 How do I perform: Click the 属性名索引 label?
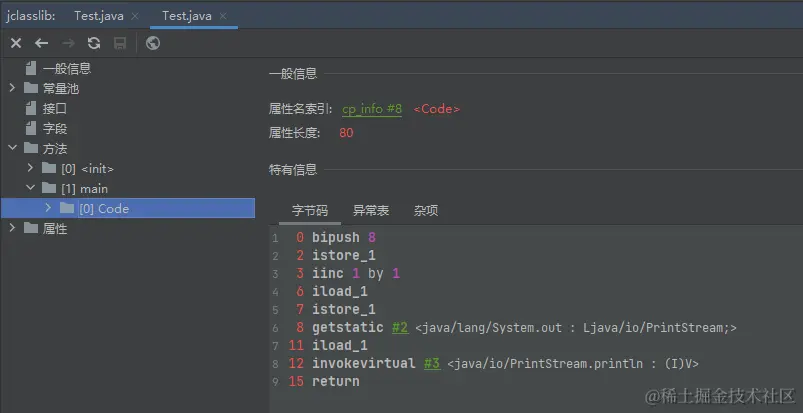coord(301,109)
